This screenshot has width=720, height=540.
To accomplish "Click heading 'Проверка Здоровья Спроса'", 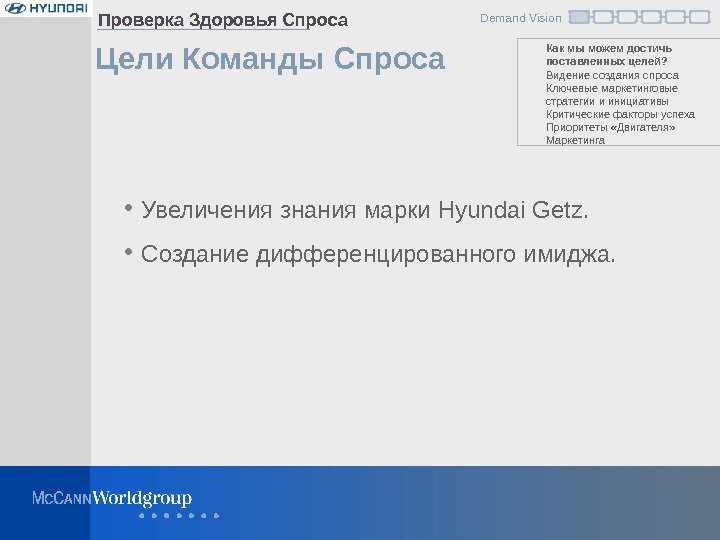I will (x=223, y=20).
